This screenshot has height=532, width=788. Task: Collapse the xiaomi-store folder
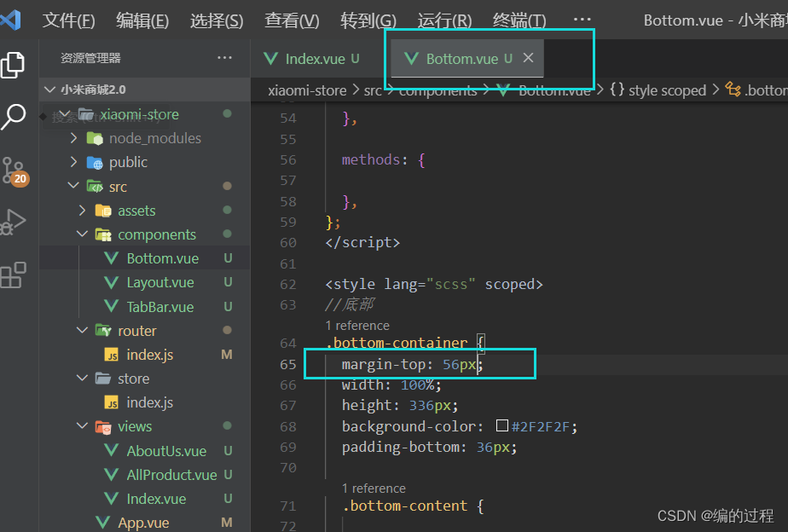coord(65,114)
